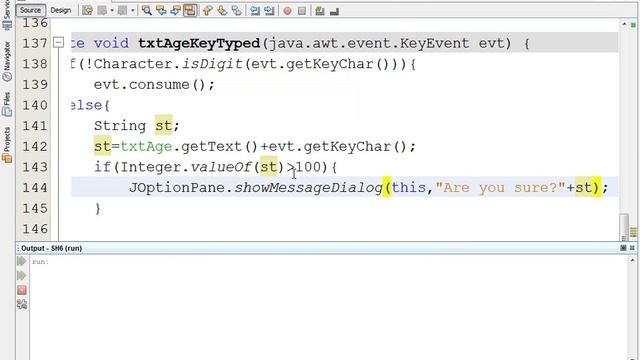Click the Output panel maximize icon

pos(632,248)
